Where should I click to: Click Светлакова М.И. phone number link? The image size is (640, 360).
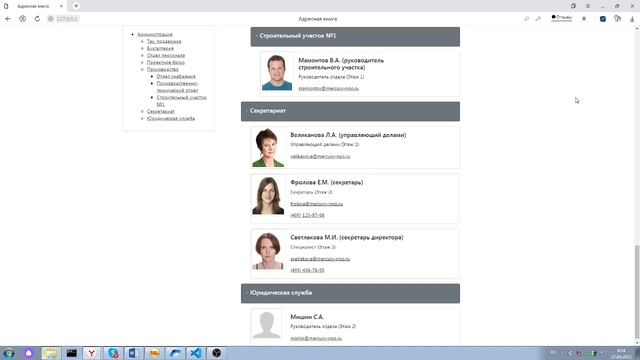click(307, 270)
